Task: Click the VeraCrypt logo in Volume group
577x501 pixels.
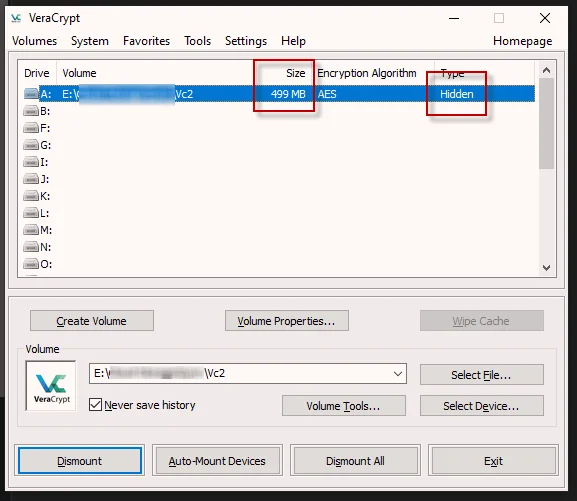Action: tap(51, 385)
